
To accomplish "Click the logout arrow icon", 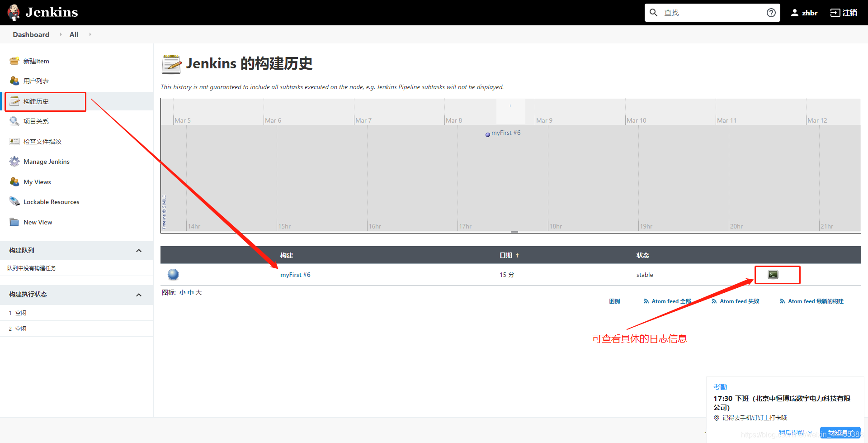I will point(835,13).
